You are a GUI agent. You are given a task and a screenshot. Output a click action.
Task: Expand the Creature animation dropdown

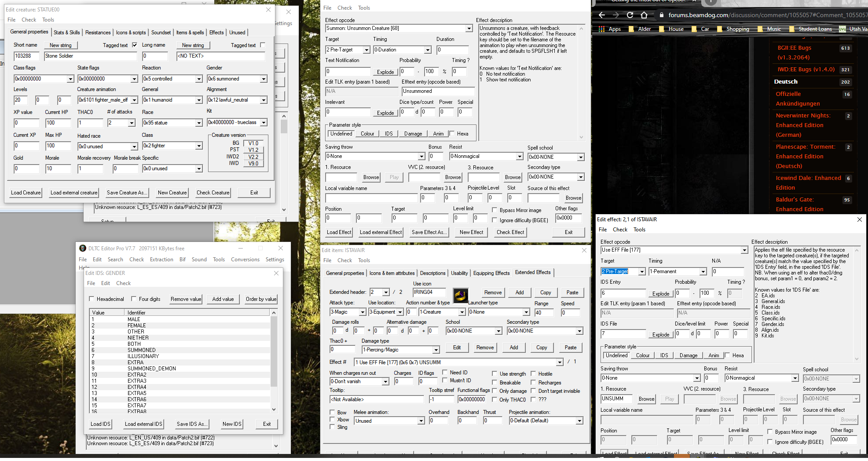108,100
